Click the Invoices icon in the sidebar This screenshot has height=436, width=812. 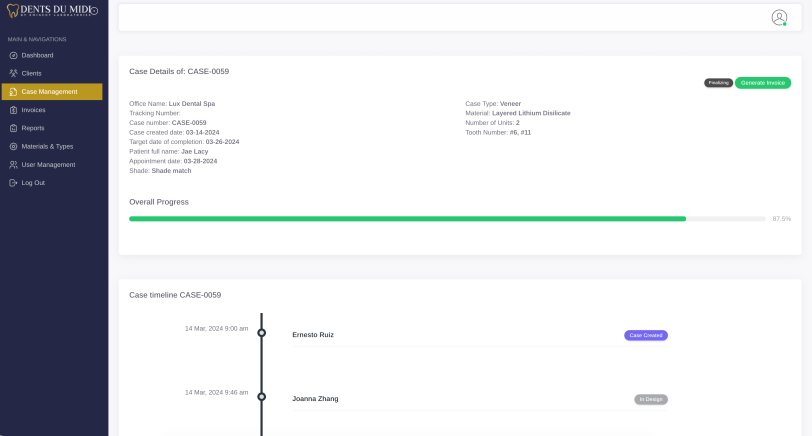tap(13, 110)
